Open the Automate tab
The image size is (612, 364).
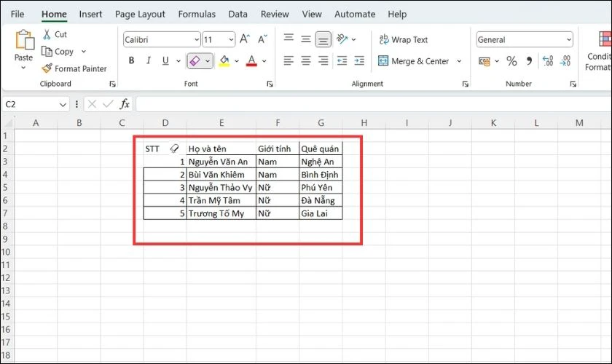[x=355, y=14]
